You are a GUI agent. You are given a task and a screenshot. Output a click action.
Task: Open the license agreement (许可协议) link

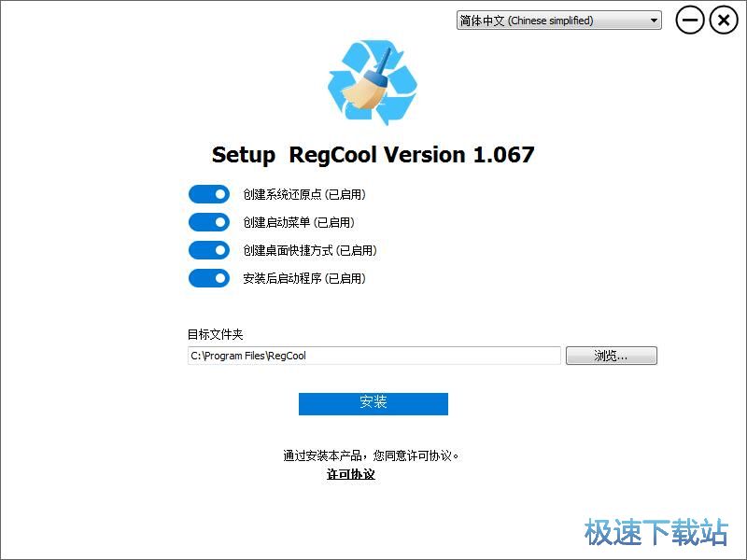coord(351,474)
